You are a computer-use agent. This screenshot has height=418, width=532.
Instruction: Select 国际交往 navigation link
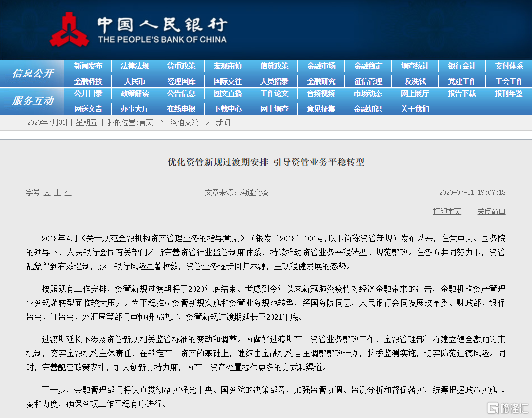(x=228, y=81)
